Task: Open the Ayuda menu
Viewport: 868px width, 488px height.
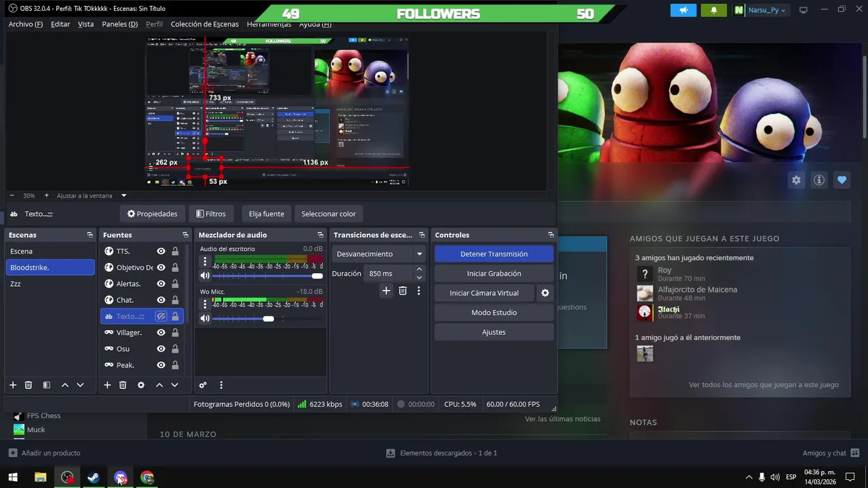Action: 315,24
